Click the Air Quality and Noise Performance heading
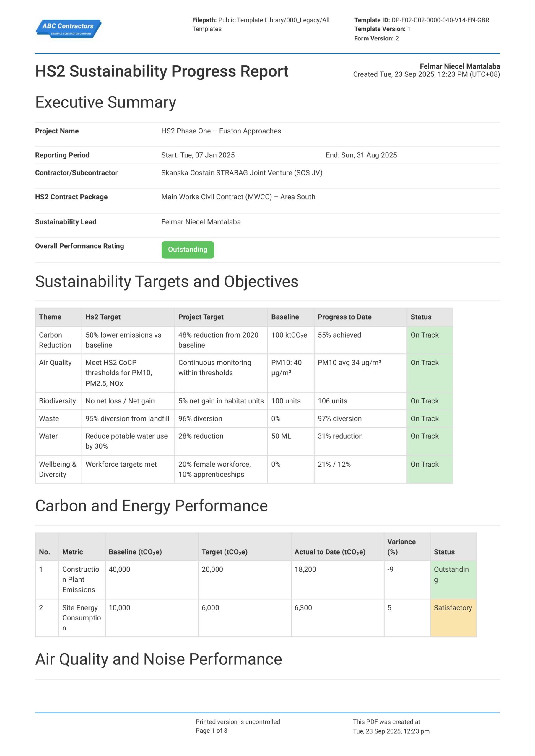535x756 pixels. tap(158, 659)
